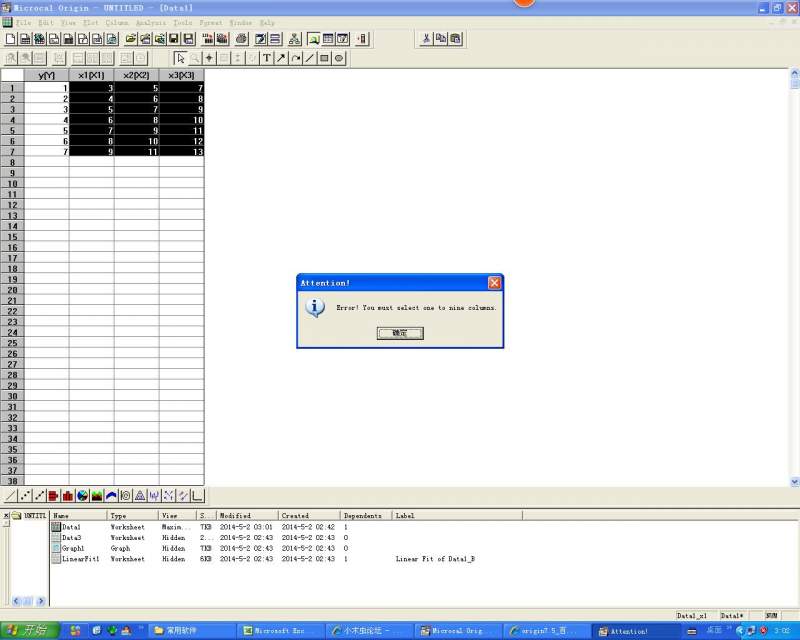800x640 pixels.
Task: Click y column cell in row 4
Action: tap(46, 120)
